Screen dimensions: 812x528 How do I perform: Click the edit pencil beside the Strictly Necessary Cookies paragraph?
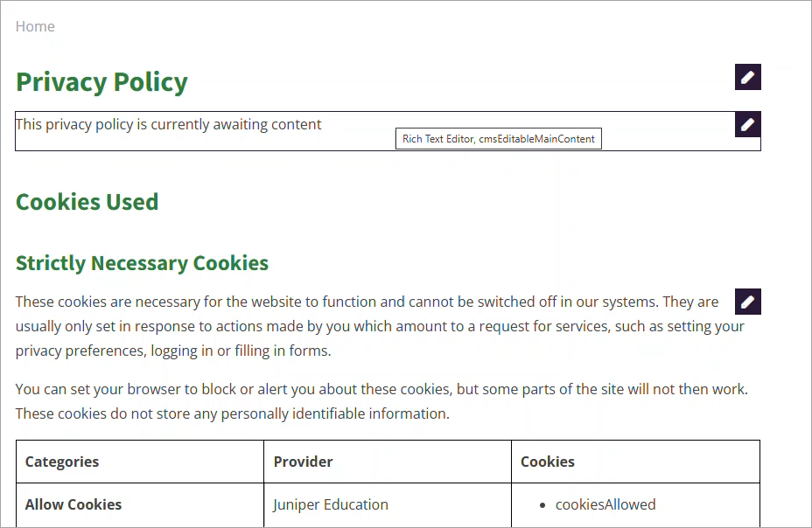point(747,302)
